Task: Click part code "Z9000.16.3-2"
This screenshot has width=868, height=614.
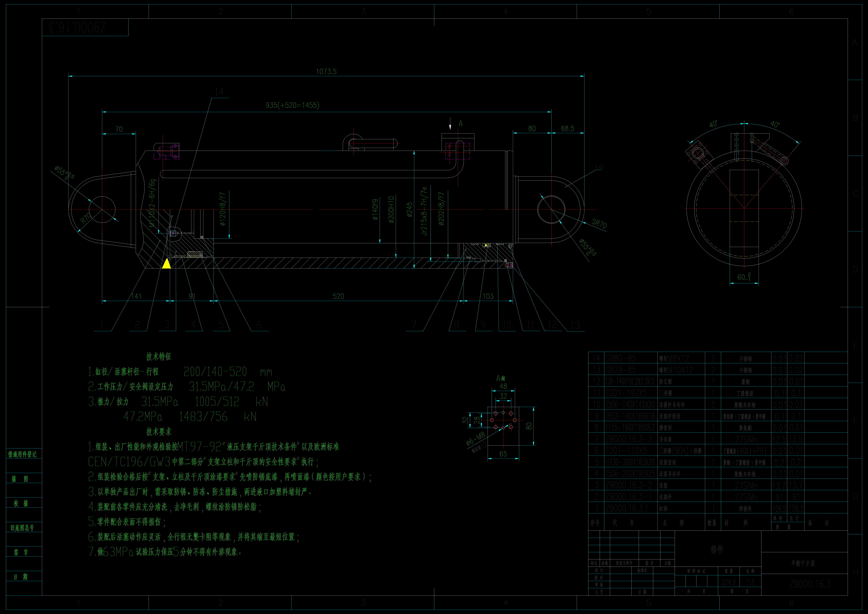Action: click(629, 485)
